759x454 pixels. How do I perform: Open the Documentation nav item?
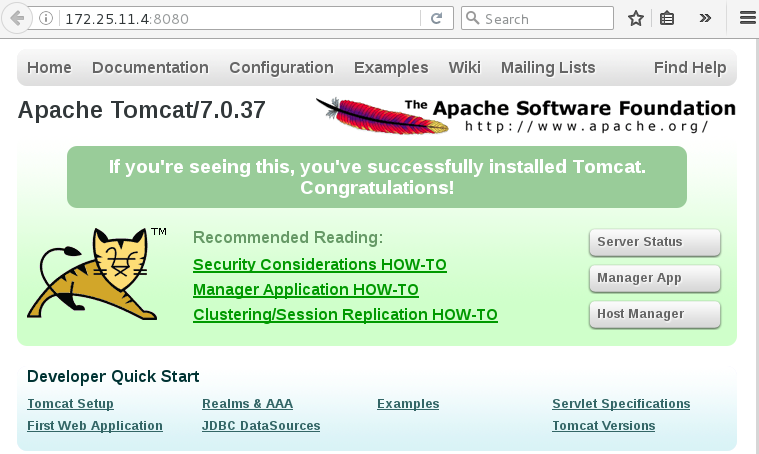pos(151,67)
